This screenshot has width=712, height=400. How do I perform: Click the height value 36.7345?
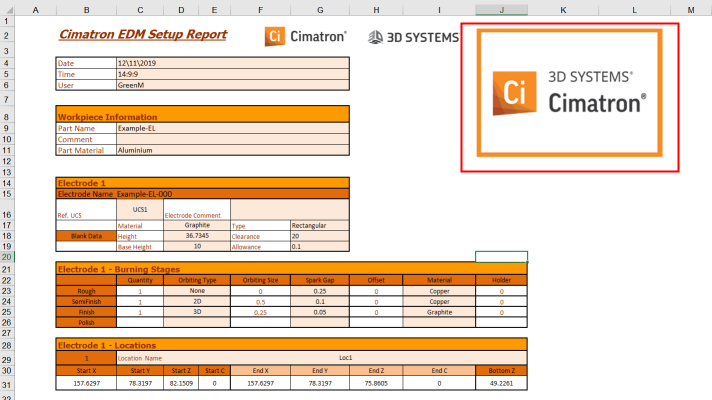click(197, 236)
